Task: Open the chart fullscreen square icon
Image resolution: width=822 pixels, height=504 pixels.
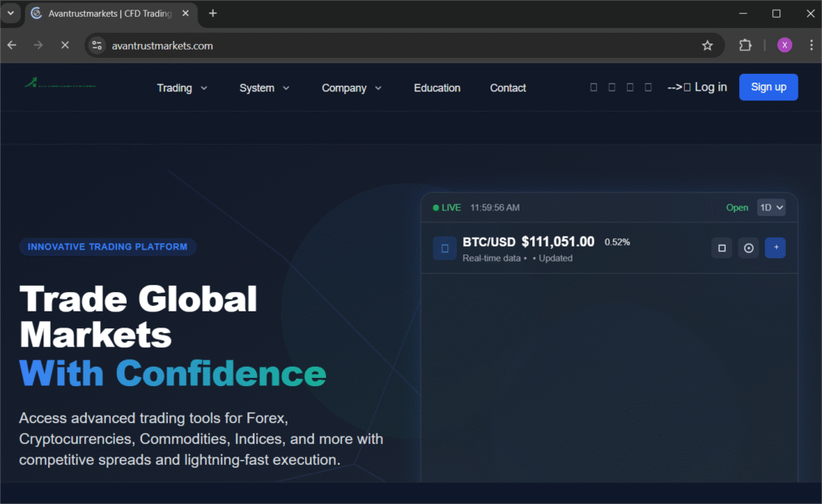Action: point(721,248)
